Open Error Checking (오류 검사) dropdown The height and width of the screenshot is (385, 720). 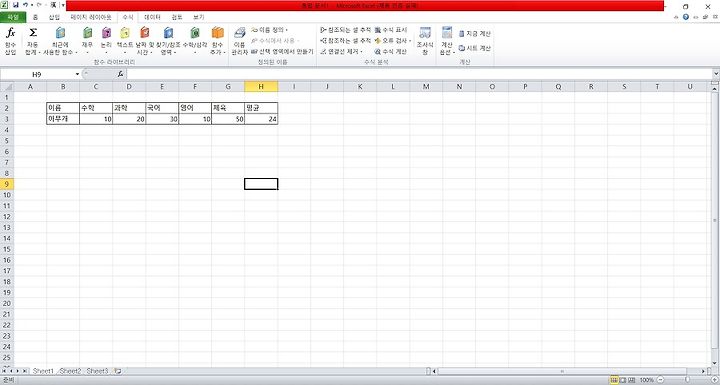tap(393, 41)
